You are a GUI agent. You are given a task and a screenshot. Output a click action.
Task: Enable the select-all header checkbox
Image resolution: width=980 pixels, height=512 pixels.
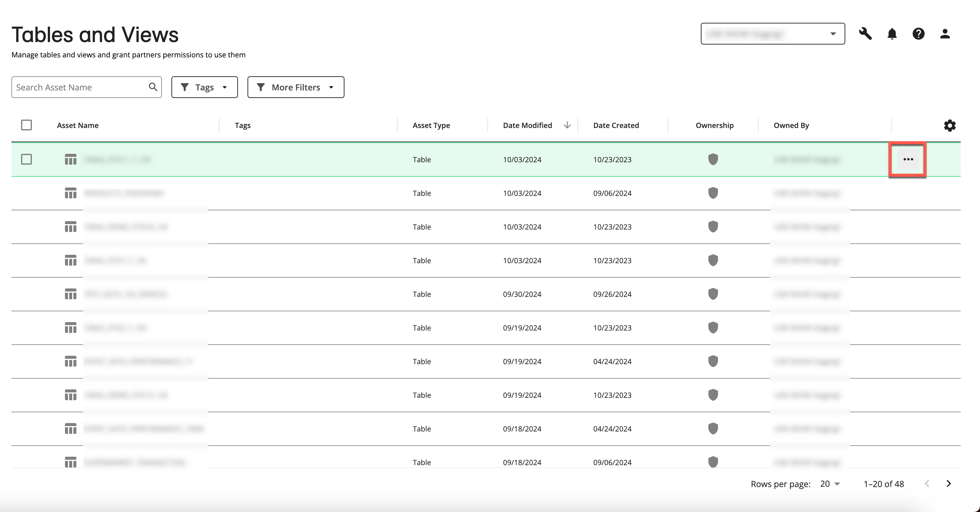click(x=26, y=125)
